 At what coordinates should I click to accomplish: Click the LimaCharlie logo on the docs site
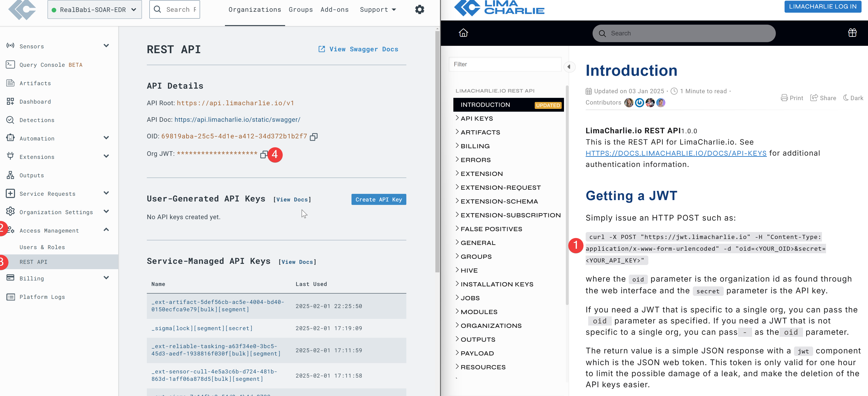tap(499, 8)
